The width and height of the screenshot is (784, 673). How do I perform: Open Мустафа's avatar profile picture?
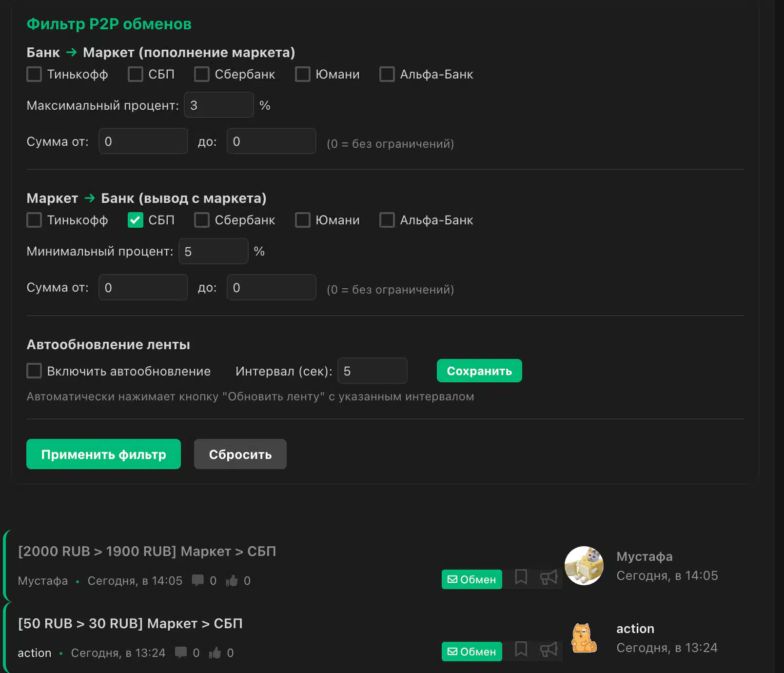tap(584, 566)
